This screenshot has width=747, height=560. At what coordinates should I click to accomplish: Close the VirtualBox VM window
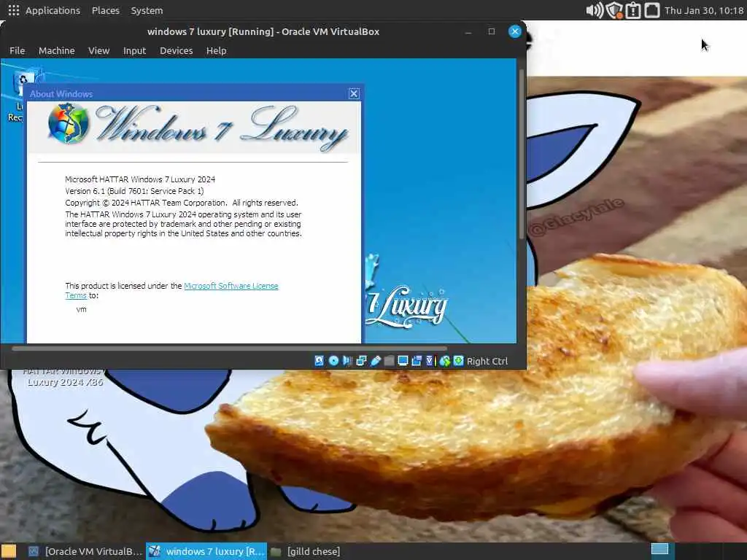pos(514,32)
